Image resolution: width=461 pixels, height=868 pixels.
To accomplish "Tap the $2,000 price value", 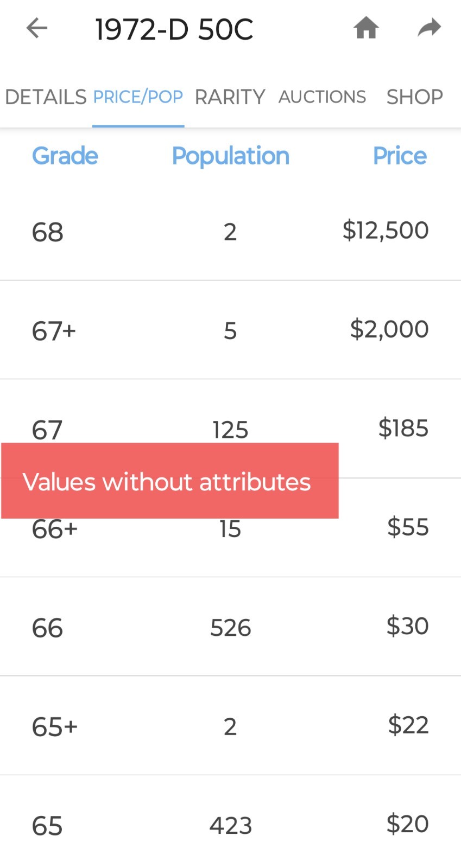I will pos(389,329).
